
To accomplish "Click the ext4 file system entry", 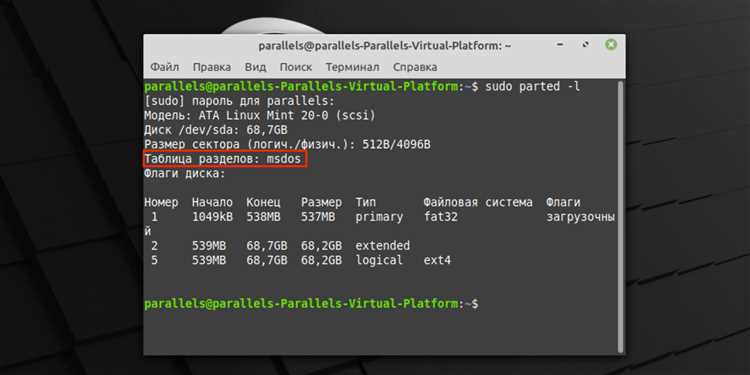I will pyautogui.click(x=437, y=261).
